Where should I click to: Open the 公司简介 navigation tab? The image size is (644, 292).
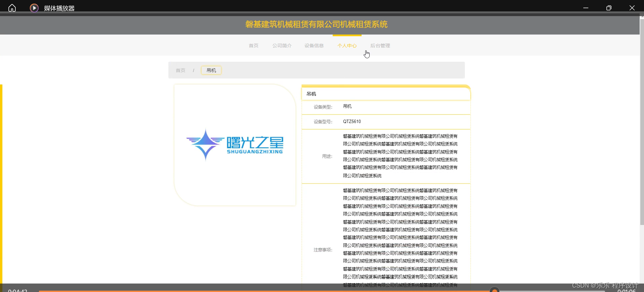coord(282,46)
